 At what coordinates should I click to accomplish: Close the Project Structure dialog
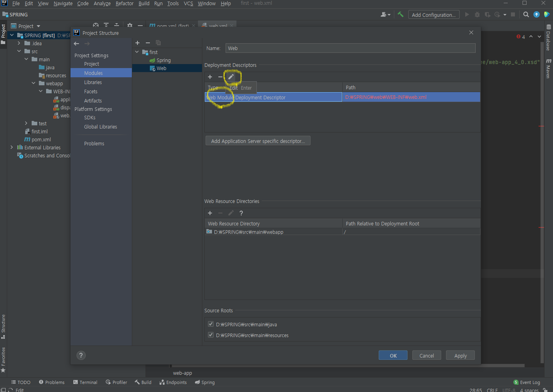(471, 32)
